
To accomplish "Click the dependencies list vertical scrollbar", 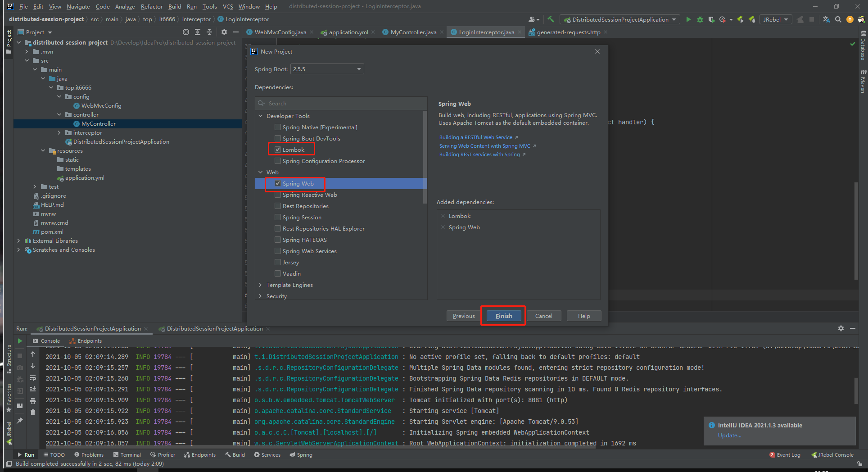I will pyautogui.click(x=425, y=158).
